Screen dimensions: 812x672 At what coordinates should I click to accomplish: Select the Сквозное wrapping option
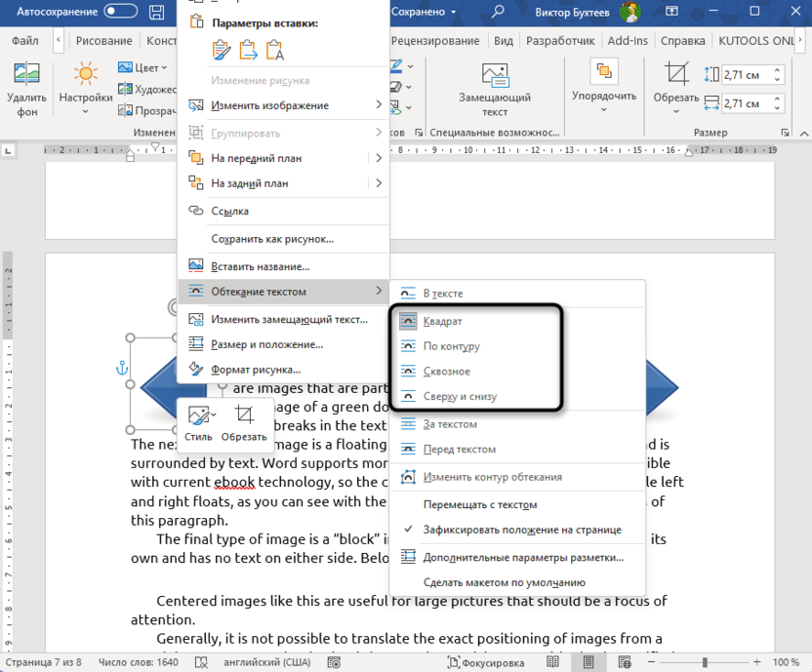[x=517, y=372]
